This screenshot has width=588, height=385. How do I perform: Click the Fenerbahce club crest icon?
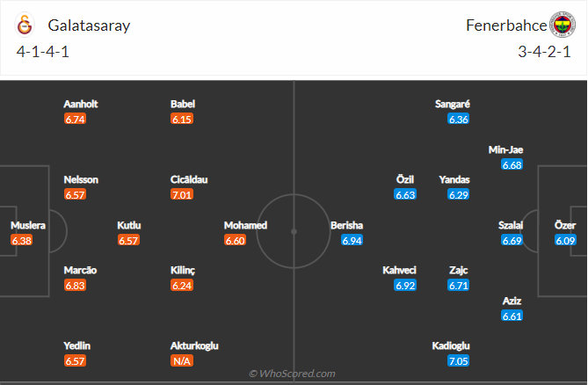click(563, 25)
